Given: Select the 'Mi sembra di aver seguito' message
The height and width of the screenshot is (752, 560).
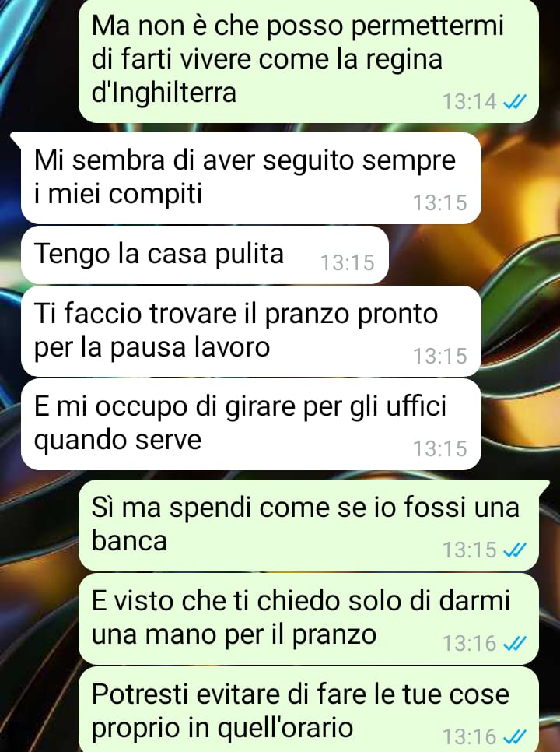Looking at the screenshot, I should (x=251, y=178).
